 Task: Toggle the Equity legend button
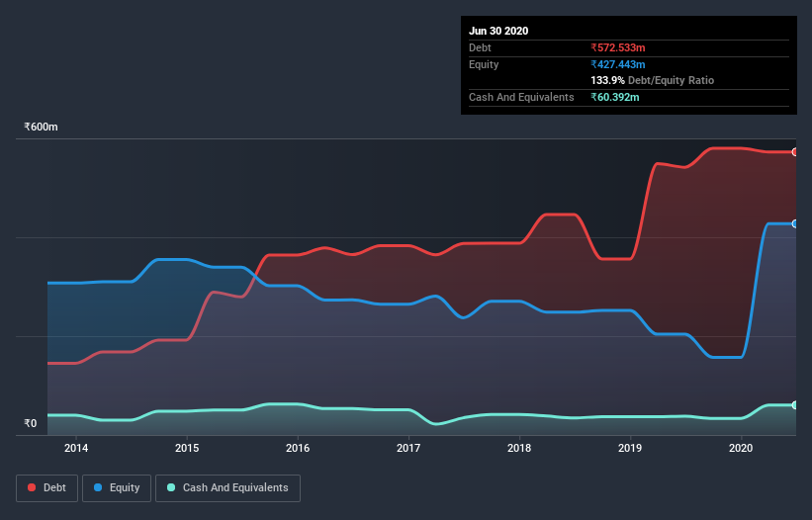click(117, 488)
